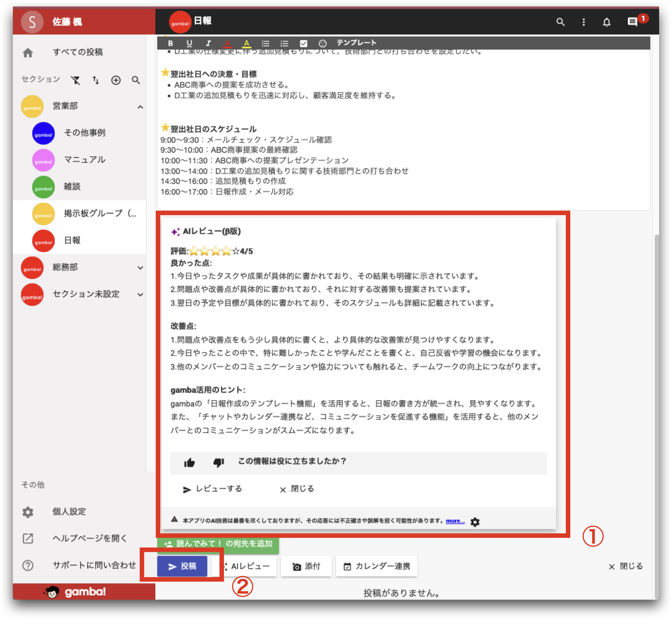Viewport: 672px width, 619px height.
Task: Add a new section with plus icon
Action: tap(116, 80)
